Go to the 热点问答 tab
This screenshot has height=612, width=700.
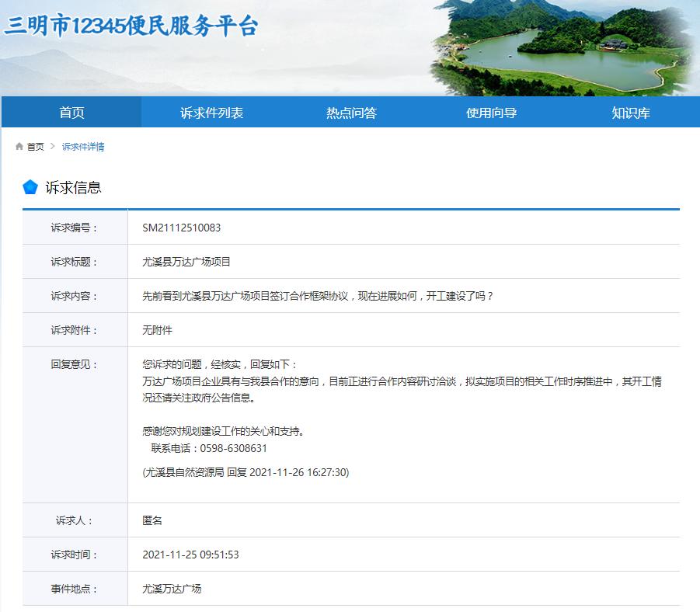pyautogui.click(x=351, y=113)
